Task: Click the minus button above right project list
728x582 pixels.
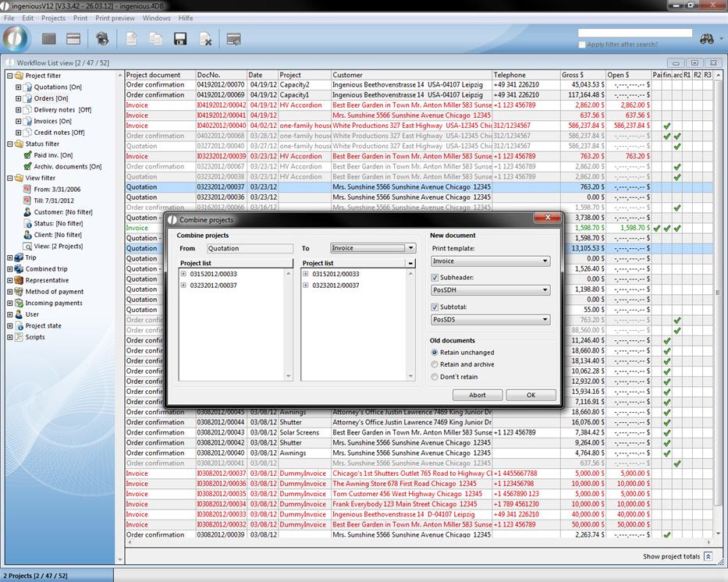Action: (410, 264)
